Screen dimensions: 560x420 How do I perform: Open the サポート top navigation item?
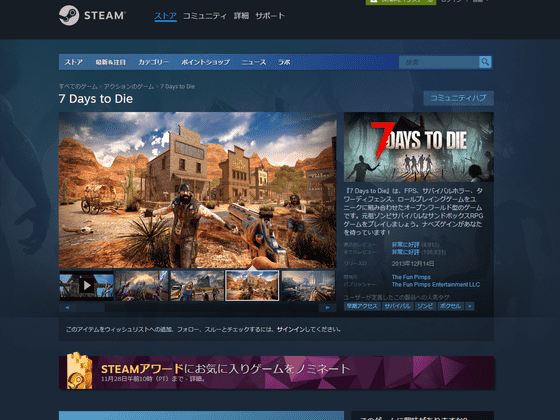[x=270, y=16]
